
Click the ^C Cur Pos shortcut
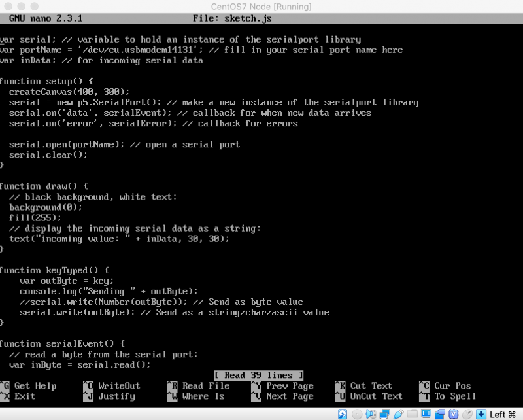pos(445,386)
